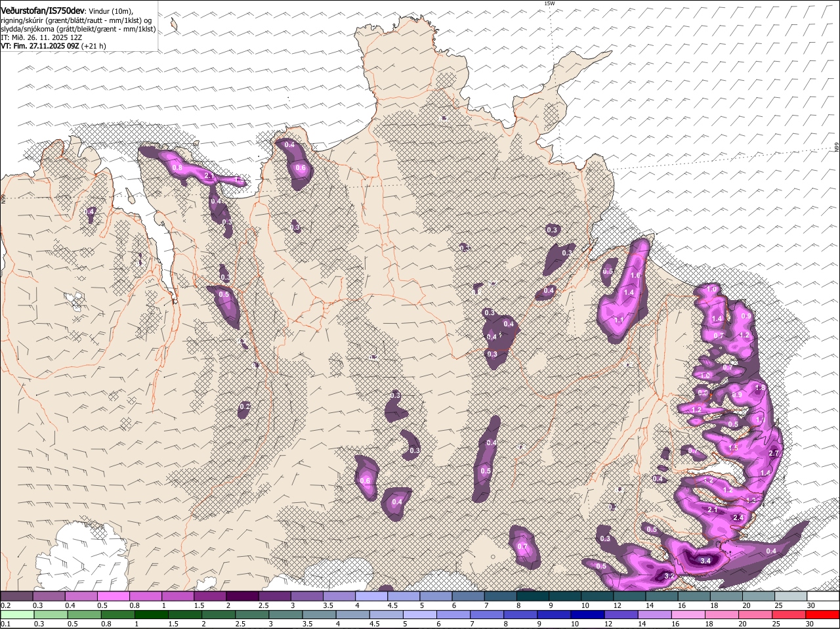Pick the first swatch at 0.2 in upper legend

pyautogui.click(x=16, y=596)
